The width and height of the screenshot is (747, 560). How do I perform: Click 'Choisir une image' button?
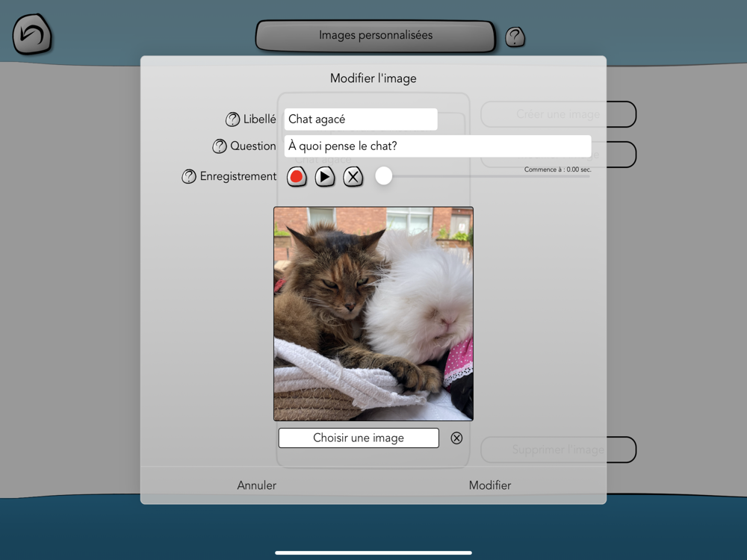[x=359, y=438]
